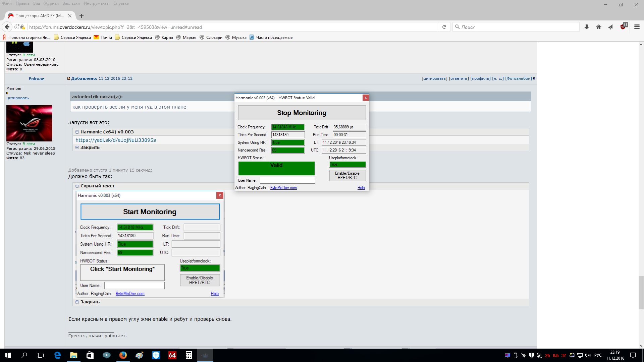Click the ответить link on Enkvar's post
Image resolution: width=644 pixels, height=362 pixels.
point(459,78)
